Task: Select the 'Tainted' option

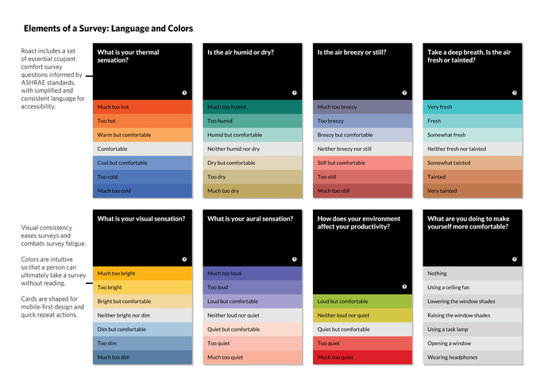Action: click(473, 177)
